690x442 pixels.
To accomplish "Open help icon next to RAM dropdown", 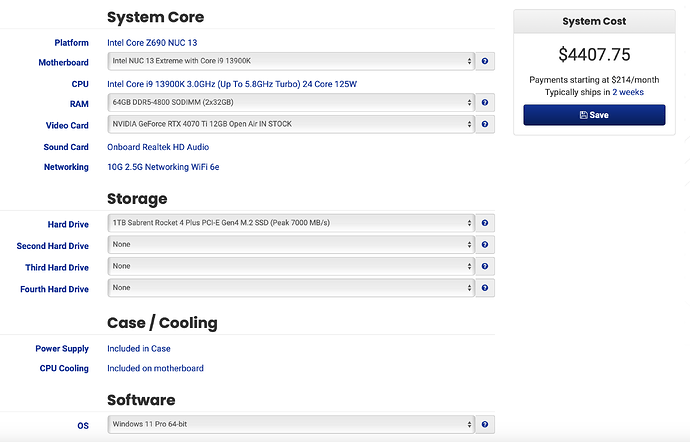I will (x=485, y=103).
